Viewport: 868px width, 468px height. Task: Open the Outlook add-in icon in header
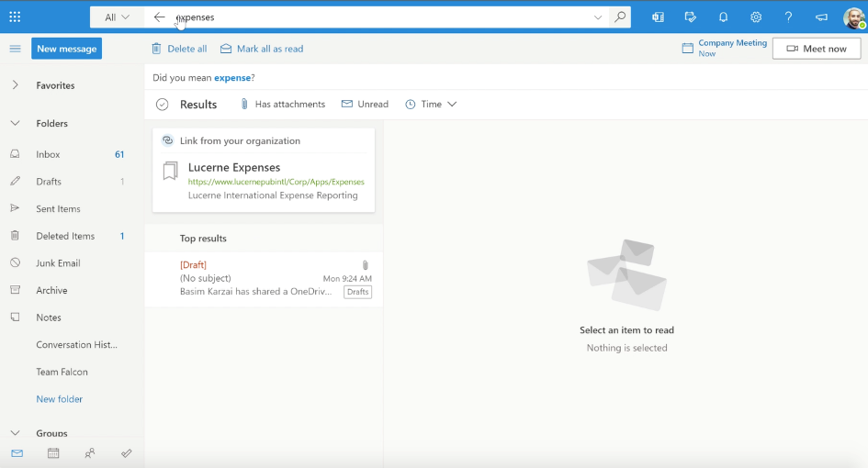(x=658, y=17)
